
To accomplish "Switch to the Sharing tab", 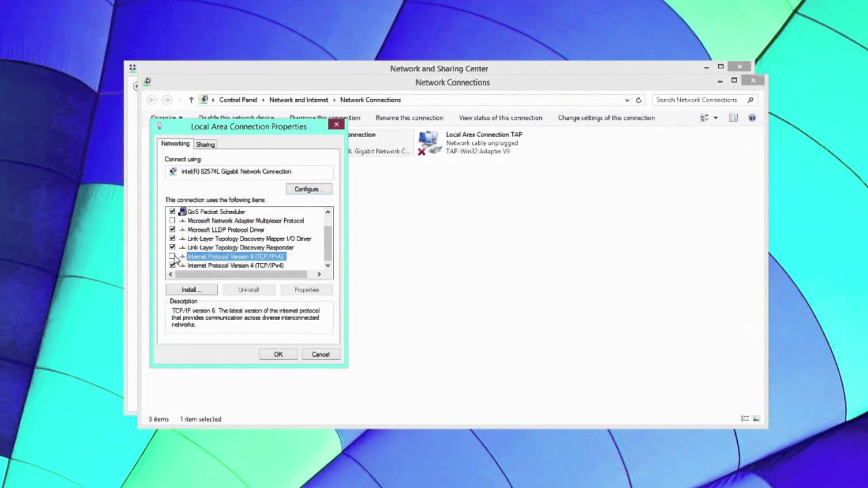I will click(205, 144).
